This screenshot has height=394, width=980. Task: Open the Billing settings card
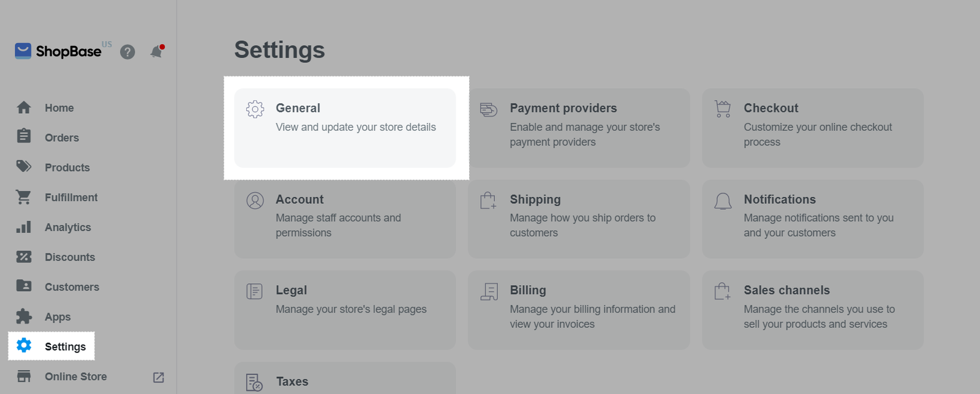tap(579, 310)
